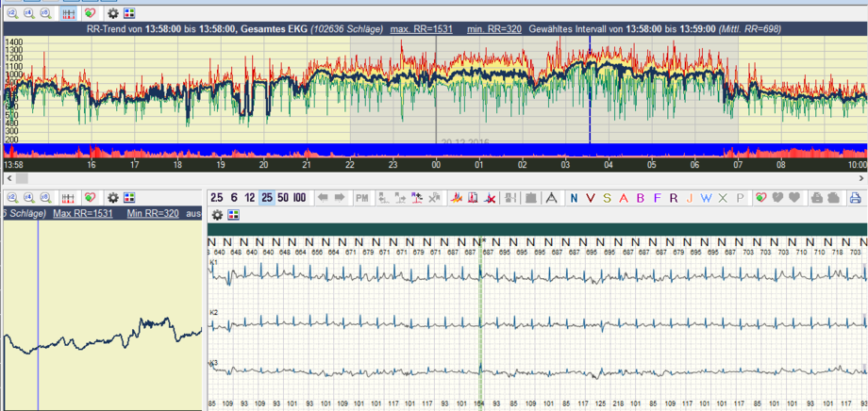Toggle the grid display in top RR-trend toolbar
The width and height of the screenshot is (868, 411).
click(69, 14)
